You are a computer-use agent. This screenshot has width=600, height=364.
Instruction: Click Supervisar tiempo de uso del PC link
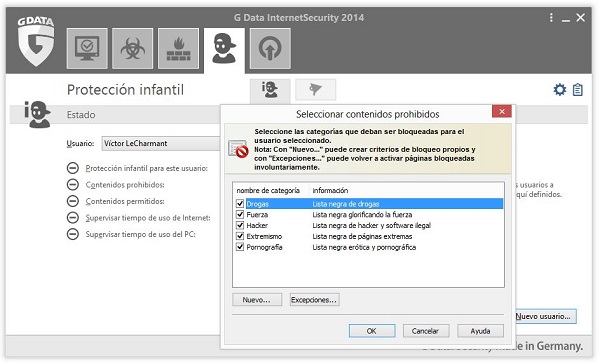(x=140, y=234)
